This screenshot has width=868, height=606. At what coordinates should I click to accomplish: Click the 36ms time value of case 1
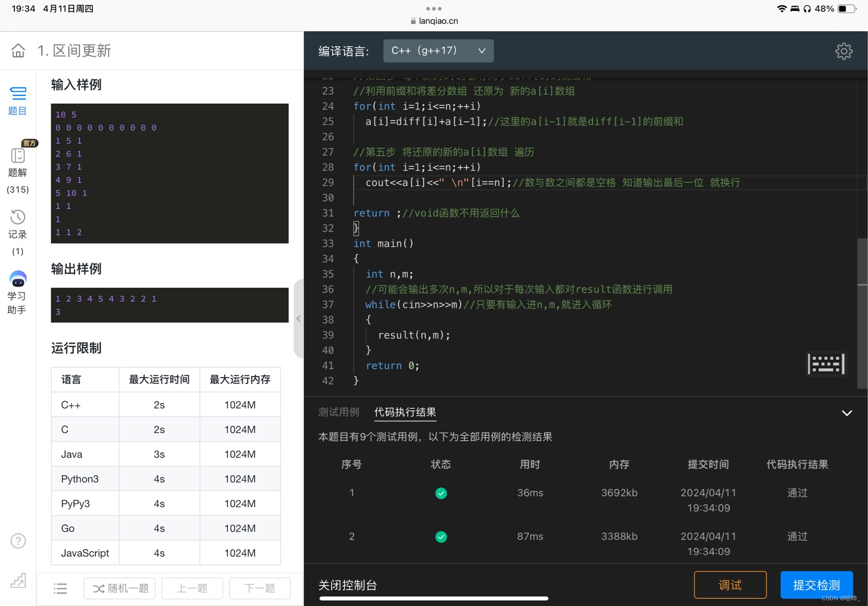click(x=530, y=493)
